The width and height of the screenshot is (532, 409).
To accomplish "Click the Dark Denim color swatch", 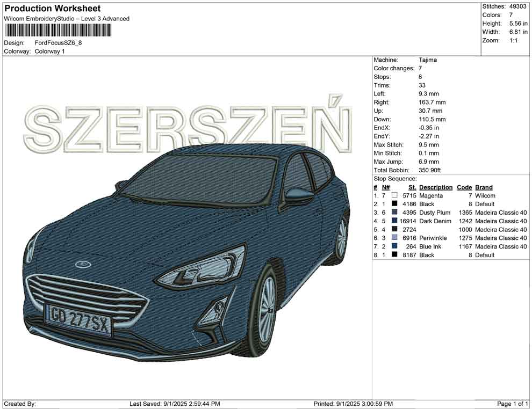I will click(x=394, y=221).
